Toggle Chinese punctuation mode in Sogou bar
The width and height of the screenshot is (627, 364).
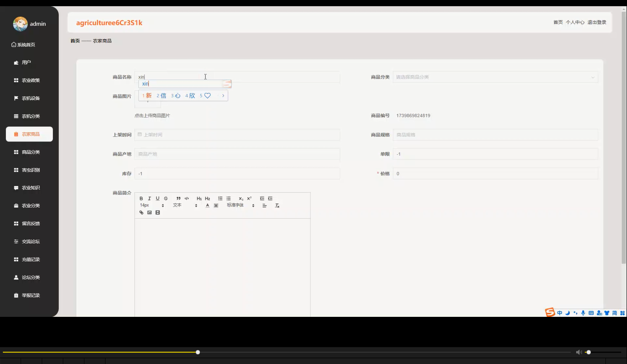(575, 313)
